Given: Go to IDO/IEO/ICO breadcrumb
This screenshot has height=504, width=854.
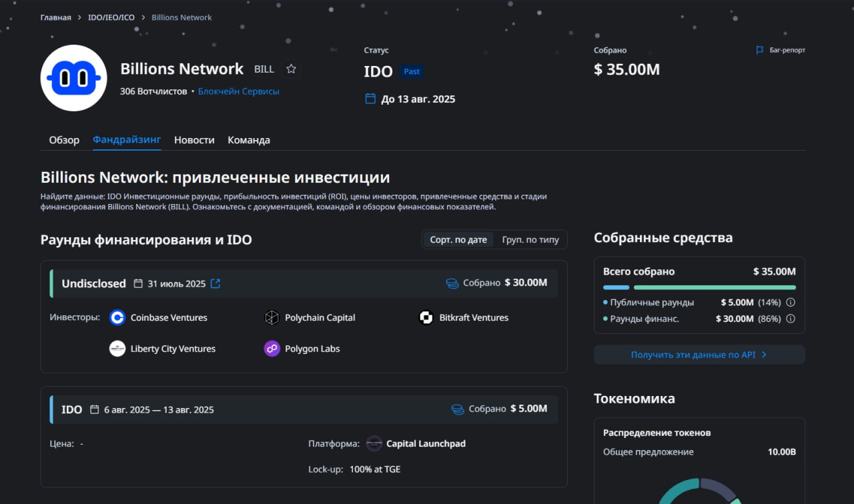Looking at the screenshot, I should pos(111,17).
